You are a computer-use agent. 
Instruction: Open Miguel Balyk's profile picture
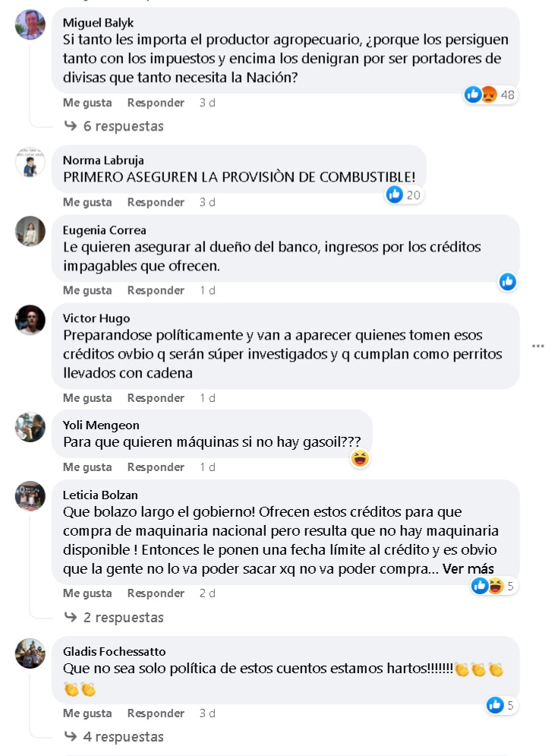coord(30,24)
